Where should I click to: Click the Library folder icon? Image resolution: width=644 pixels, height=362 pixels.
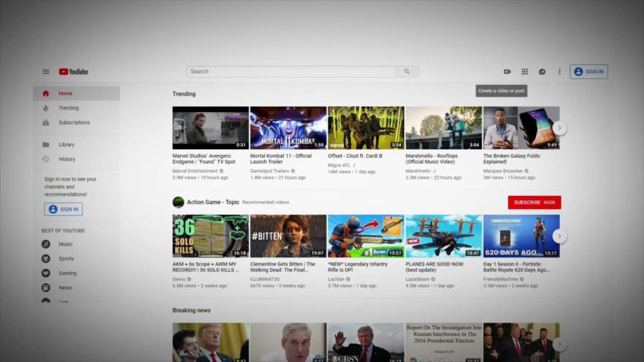click(x=45, y=145)
